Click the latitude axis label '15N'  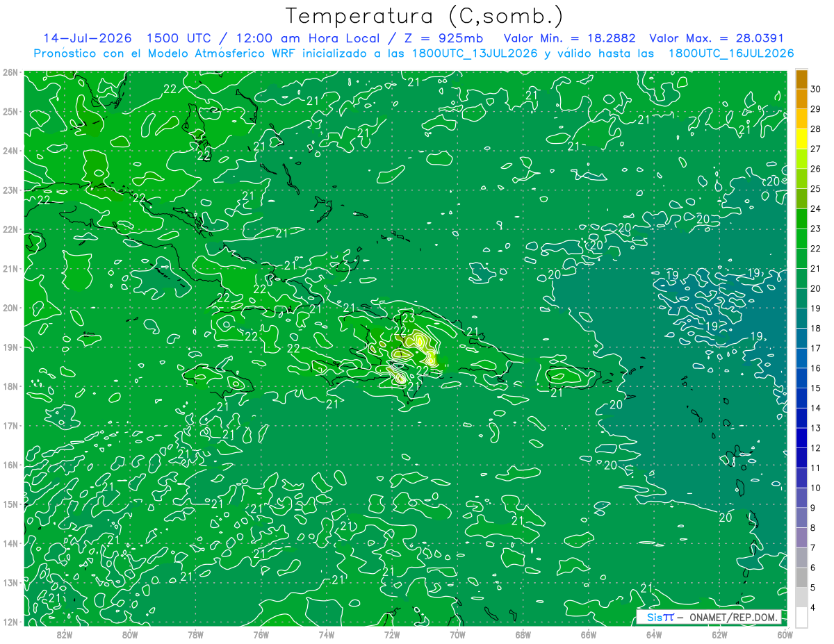click(10, 504)
